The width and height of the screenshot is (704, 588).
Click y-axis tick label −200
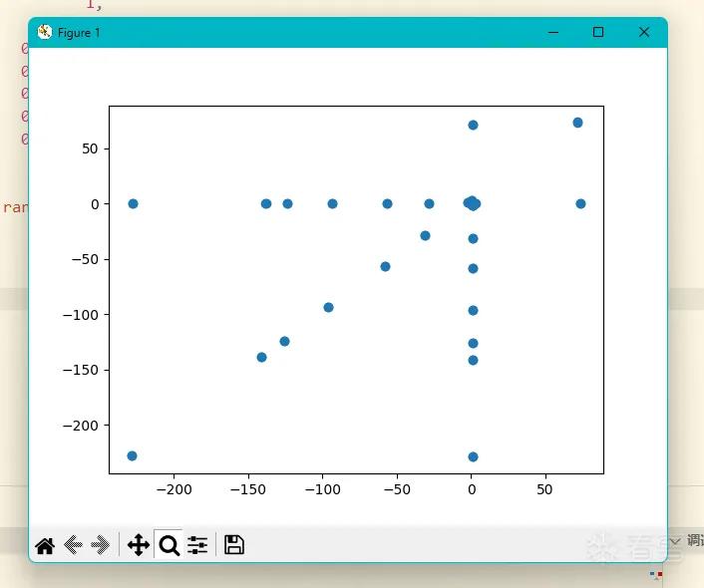tap(81, 426)
